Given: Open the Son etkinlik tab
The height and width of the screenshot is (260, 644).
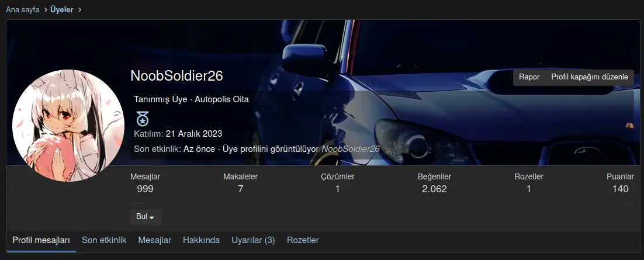Looking at the screenshot, I should tap(104, 240).
